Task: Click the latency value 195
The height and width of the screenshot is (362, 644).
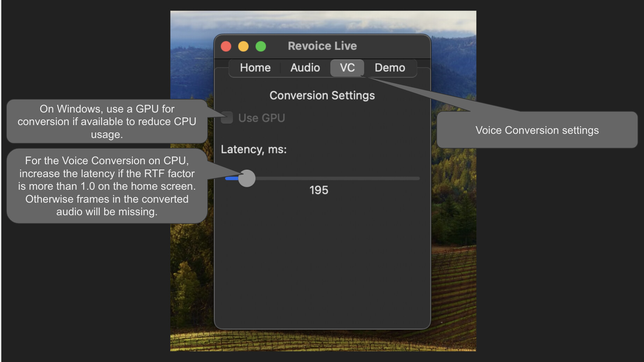Action: (319, 190)
